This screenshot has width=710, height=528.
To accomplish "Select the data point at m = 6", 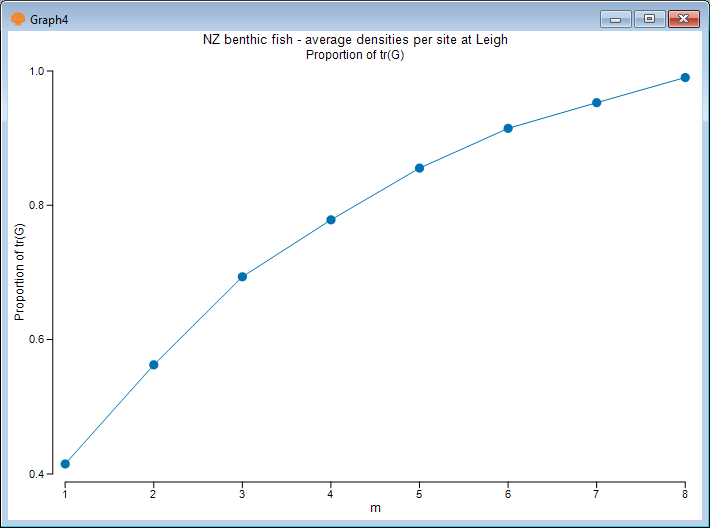I will (x=508, y=128).
